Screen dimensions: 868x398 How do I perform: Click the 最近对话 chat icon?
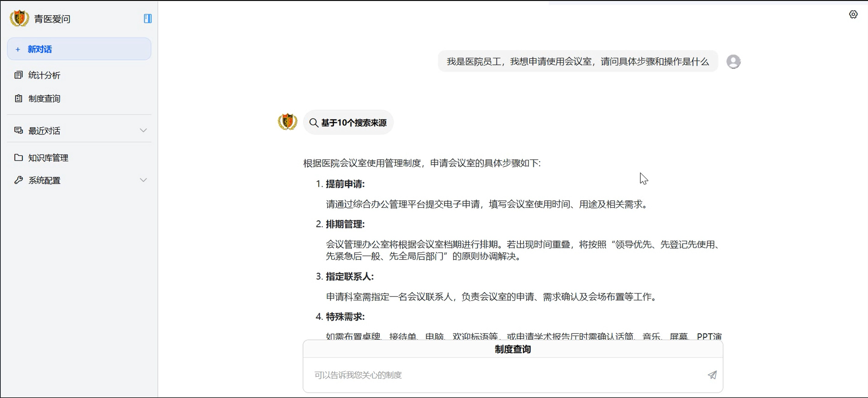(x=18, y=130)
